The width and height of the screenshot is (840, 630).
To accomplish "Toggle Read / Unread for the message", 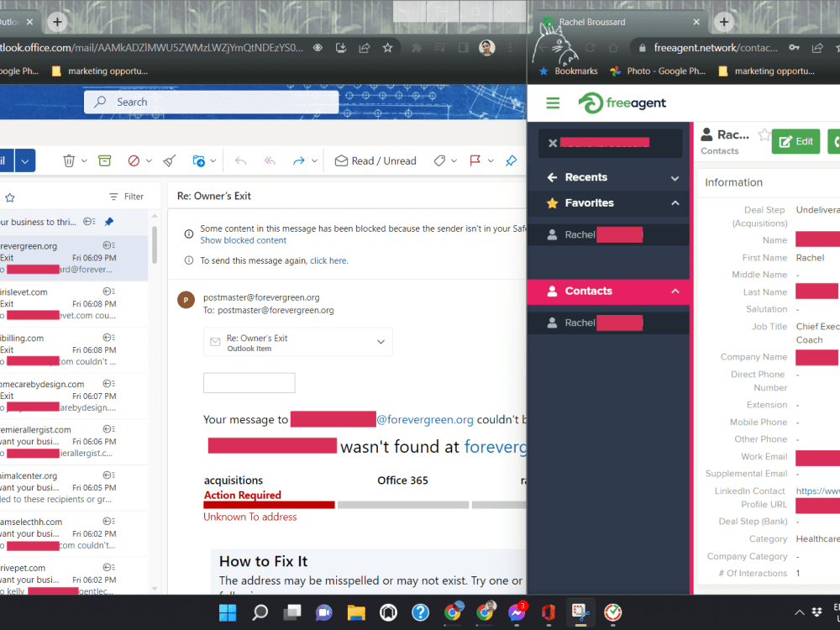I will [x=375, y=160].
